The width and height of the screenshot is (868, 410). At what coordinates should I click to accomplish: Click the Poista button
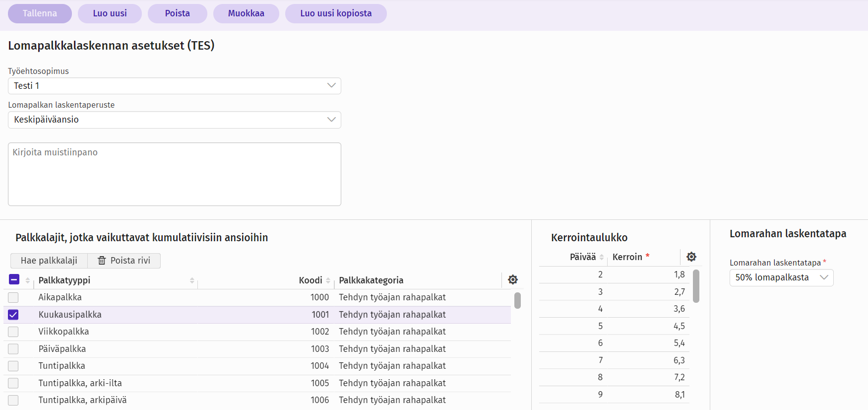coord(178,13)
